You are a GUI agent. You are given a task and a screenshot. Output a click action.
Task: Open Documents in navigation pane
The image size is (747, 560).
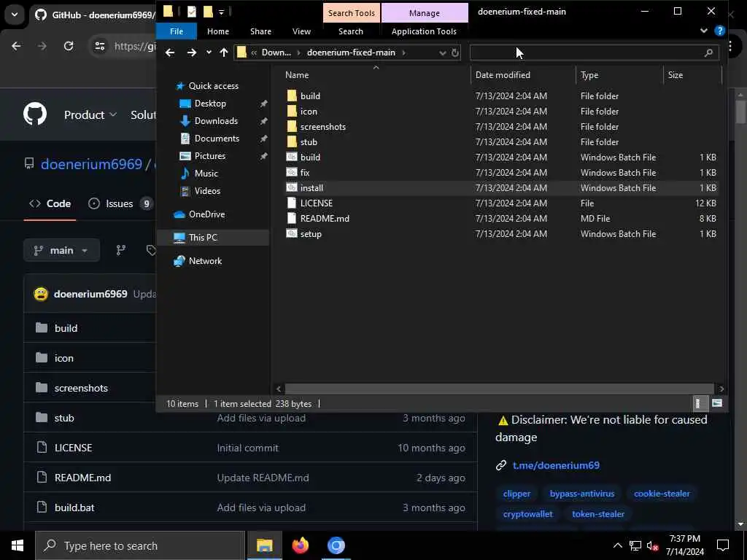217,139
